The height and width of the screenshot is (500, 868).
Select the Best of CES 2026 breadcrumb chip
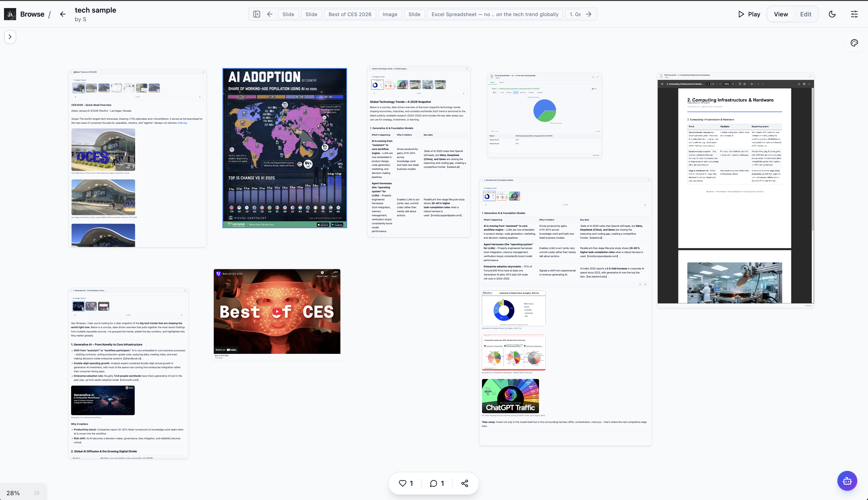click(350, 14)
